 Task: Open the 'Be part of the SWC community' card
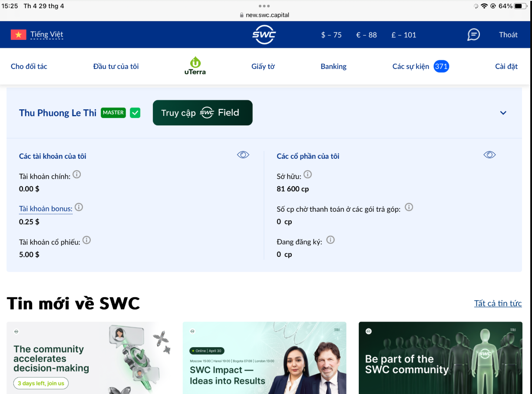pos(440,358)
